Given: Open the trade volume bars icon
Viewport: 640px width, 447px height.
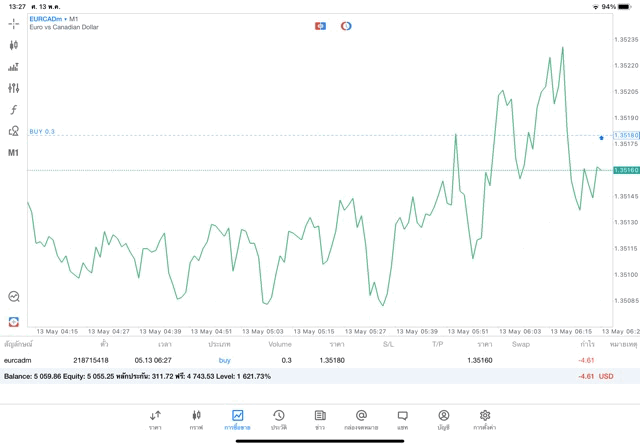Looking at the screenshot, I should pyautogui.click(x=14, y=67).
